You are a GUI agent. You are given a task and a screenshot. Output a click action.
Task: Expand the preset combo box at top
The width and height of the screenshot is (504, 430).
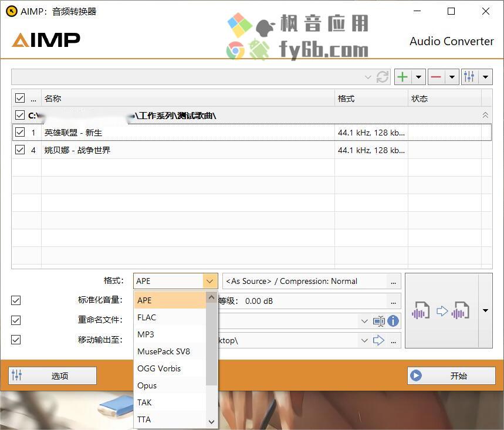click(368, 77)
